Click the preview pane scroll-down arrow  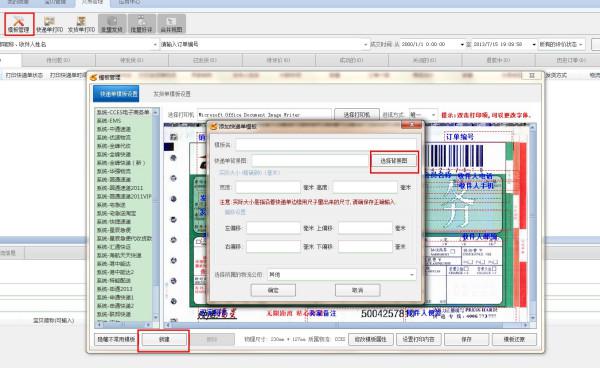point(533,318)
